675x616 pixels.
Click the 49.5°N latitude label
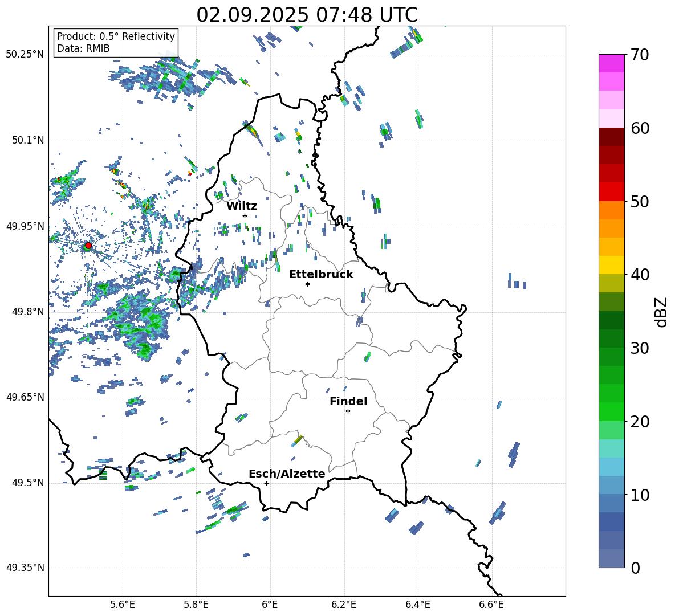tap(27, 482)
